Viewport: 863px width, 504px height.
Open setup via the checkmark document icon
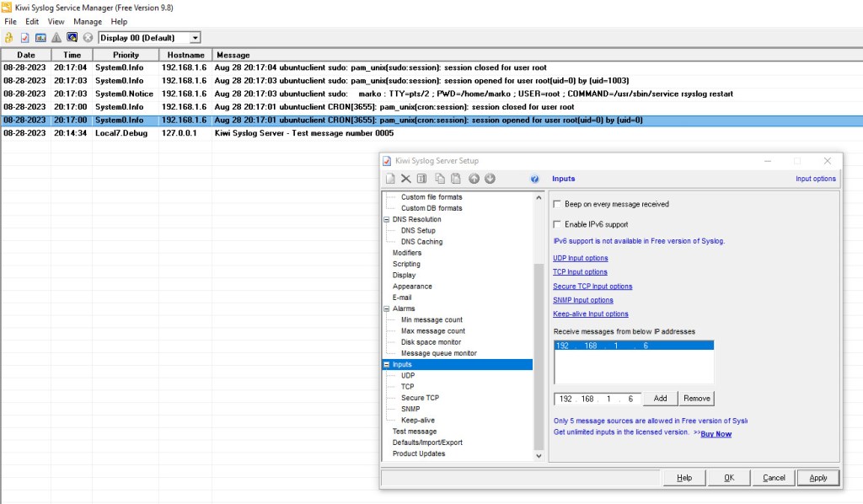click(x=24, y=38)
